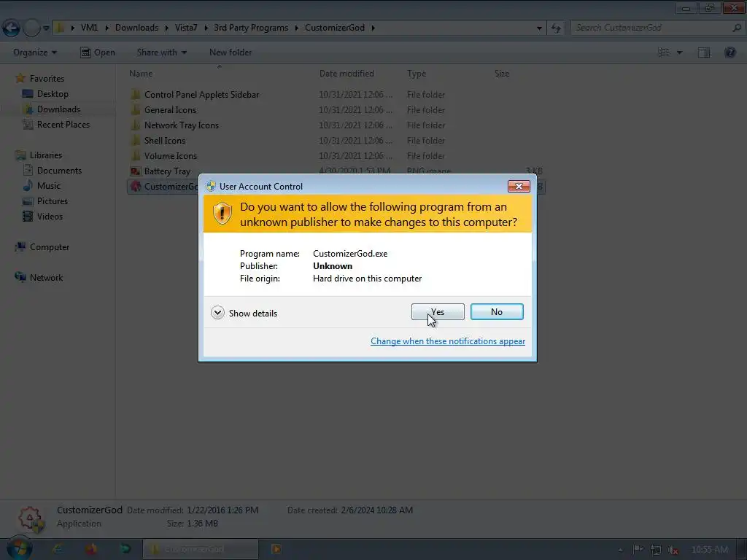Click the Explorer Forward navigation arrow
The width and height of the screenshot is (747, 560).
(x=31, y=28)
